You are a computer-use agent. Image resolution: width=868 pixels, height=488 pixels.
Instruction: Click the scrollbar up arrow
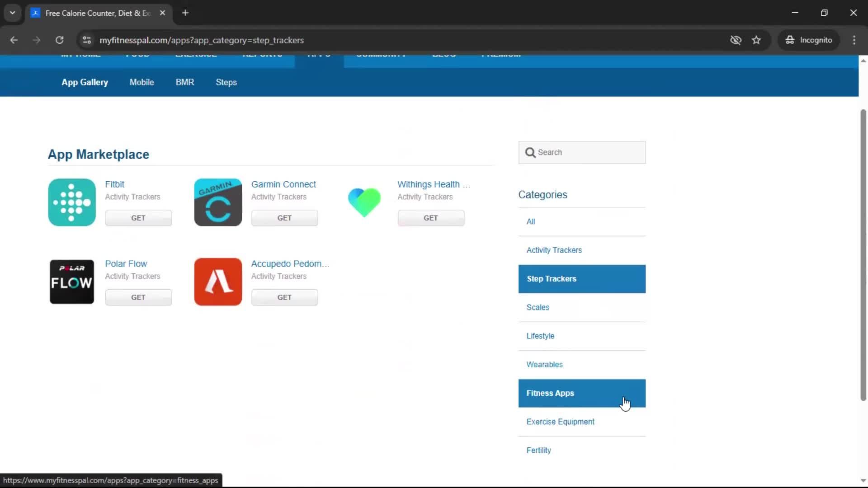[863, 61]
